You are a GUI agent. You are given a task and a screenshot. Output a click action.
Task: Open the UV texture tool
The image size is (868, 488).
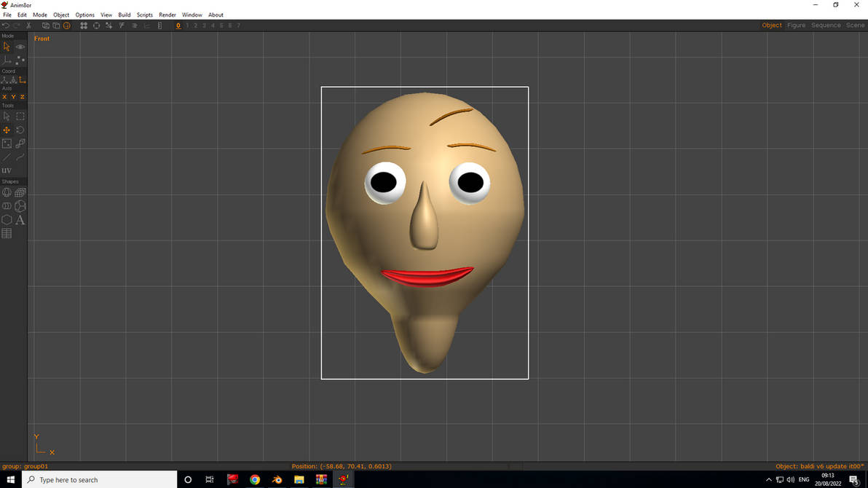click(x=7, y=170)
